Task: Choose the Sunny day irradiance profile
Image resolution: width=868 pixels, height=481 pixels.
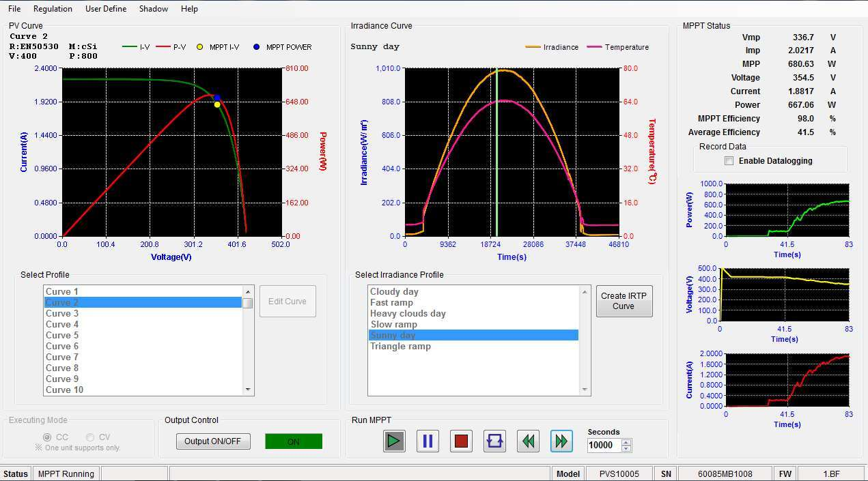Action: coord(473,336)
